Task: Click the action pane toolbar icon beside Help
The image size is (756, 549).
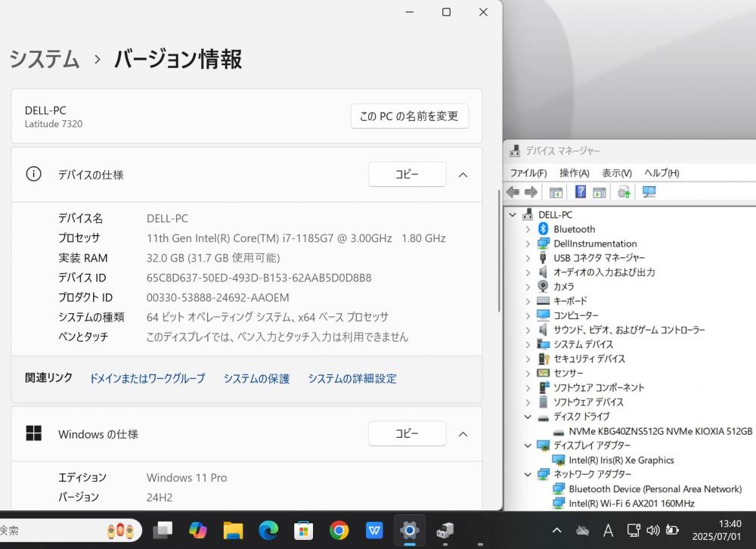Action: [x=600, y=192]
